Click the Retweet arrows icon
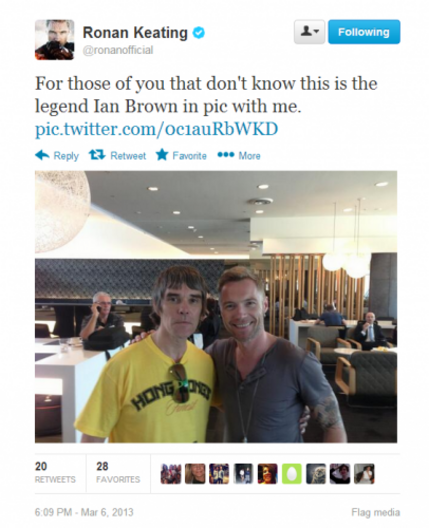 [97, 155]
